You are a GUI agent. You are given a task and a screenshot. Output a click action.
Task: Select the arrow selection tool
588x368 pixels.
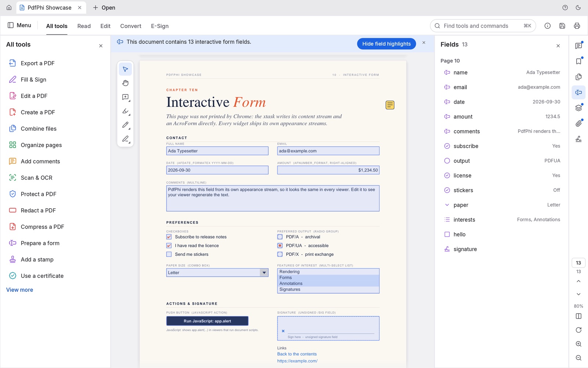(x=125, y=69)
